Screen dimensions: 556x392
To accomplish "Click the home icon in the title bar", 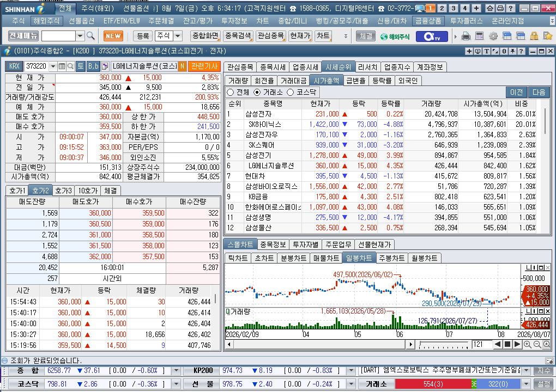I will tap(490, 8).
